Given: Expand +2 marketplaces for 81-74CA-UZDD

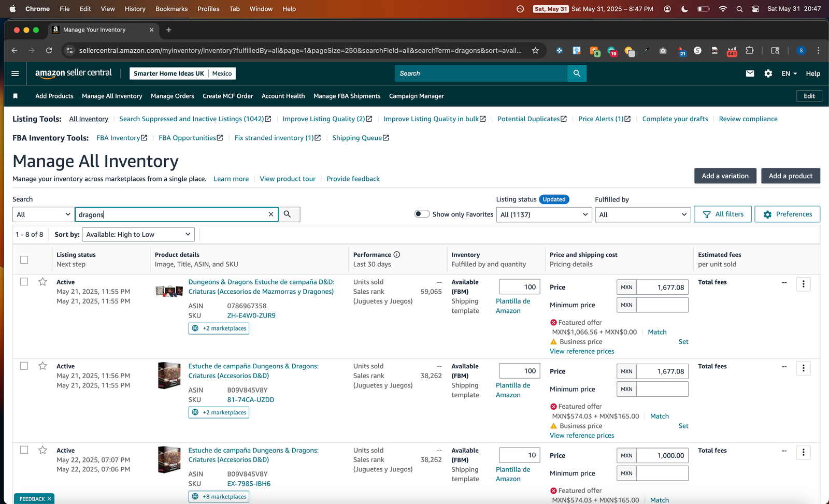Looking at the screenshot, I should coord(219,412).
